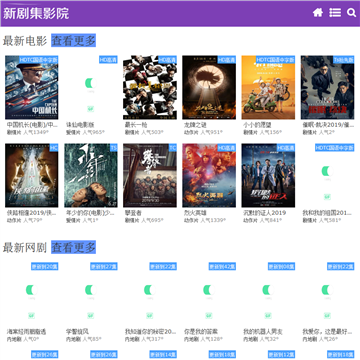Open the 烈火英雄 poster thumbnail
The width and height of the screenshot is (360, 360).
click(209, 175)
